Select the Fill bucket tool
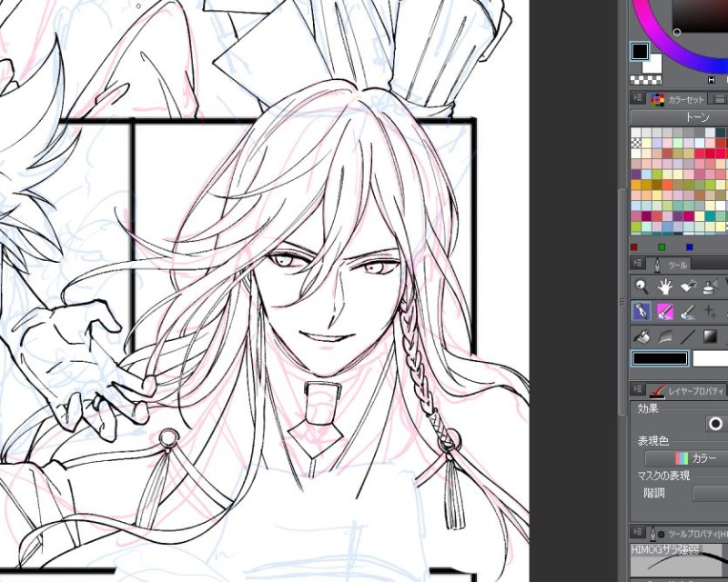 click(x=642, y=336)
